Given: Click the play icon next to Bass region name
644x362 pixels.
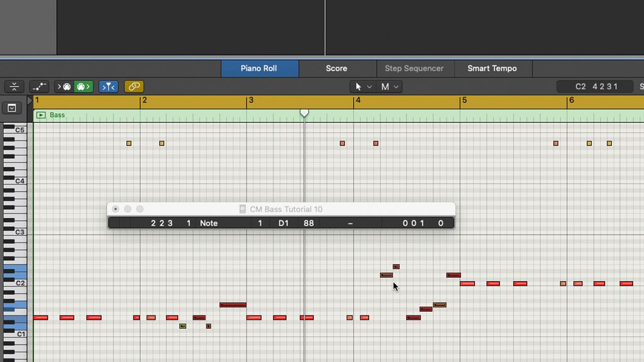Looking at the screenshot, I should tap(41, 115).
